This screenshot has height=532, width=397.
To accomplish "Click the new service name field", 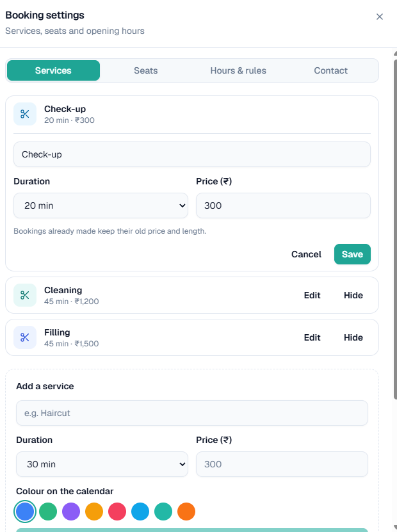I will [192, 413].
